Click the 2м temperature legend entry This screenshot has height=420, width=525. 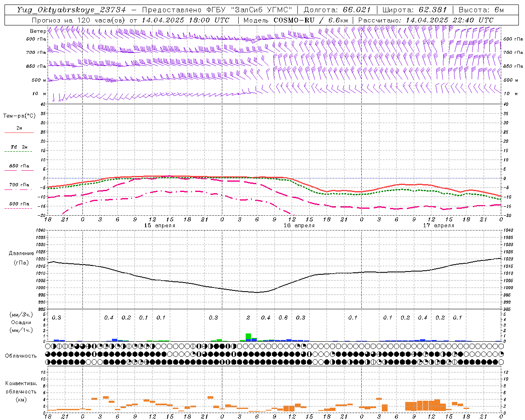click(19, 128)
